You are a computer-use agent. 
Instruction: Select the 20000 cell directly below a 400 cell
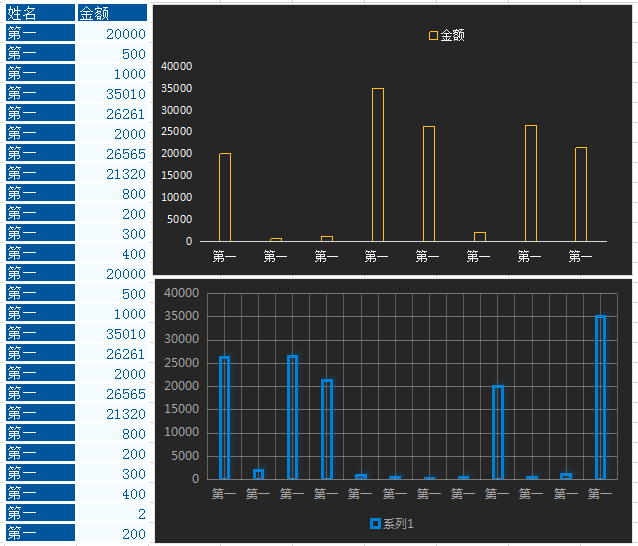click(112, 273)
